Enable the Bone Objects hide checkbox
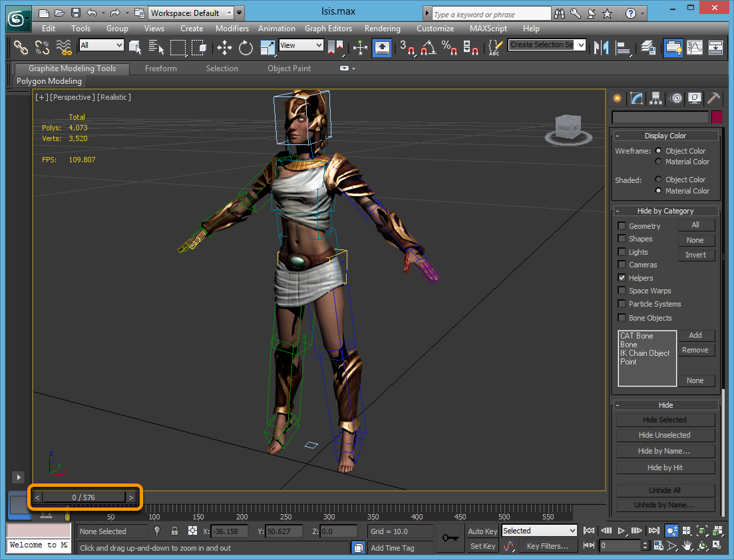Image resolution: width=734 pixels, height=560 pixels. point(622,318)
